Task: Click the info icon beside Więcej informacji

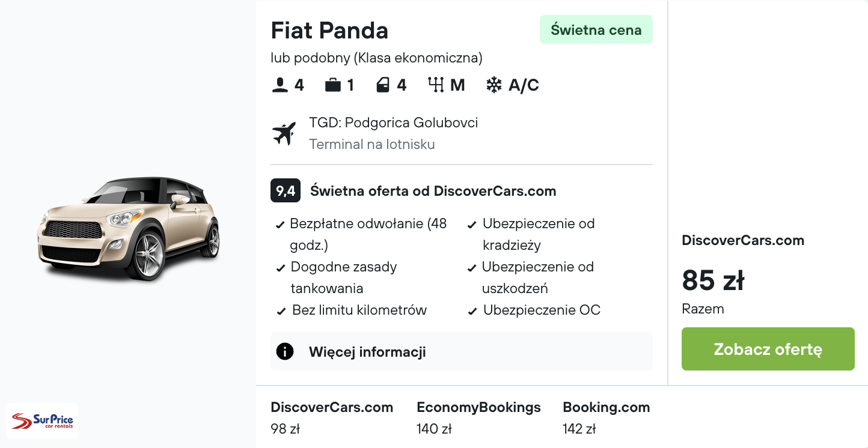Action: point(286,351)
